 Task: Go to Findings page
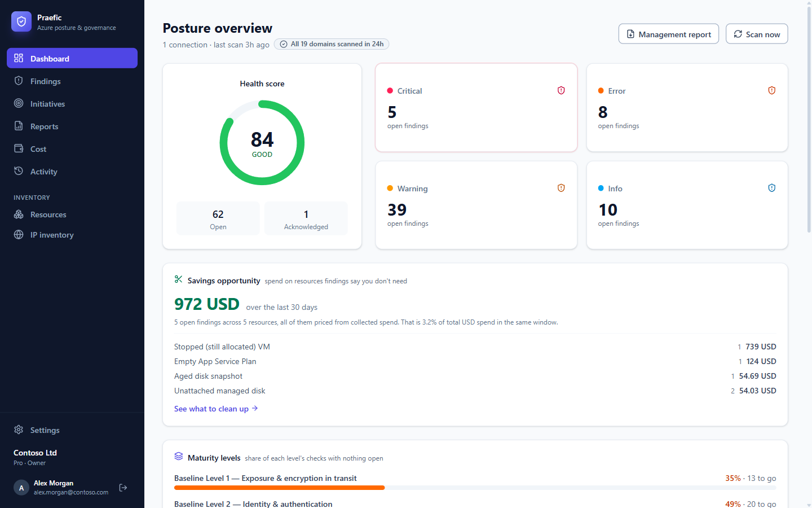(x=72, y=81)
